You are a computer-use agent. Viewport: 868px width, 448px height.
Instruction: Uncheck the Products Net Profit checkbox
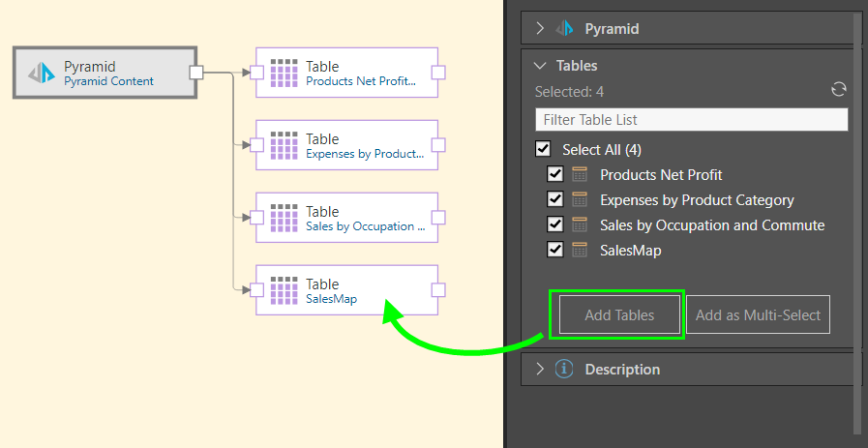[555, 175]
